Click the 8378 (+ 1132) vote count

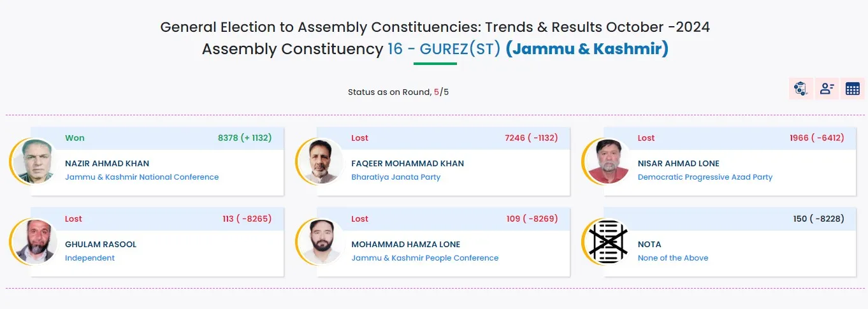tap(244, 138)
